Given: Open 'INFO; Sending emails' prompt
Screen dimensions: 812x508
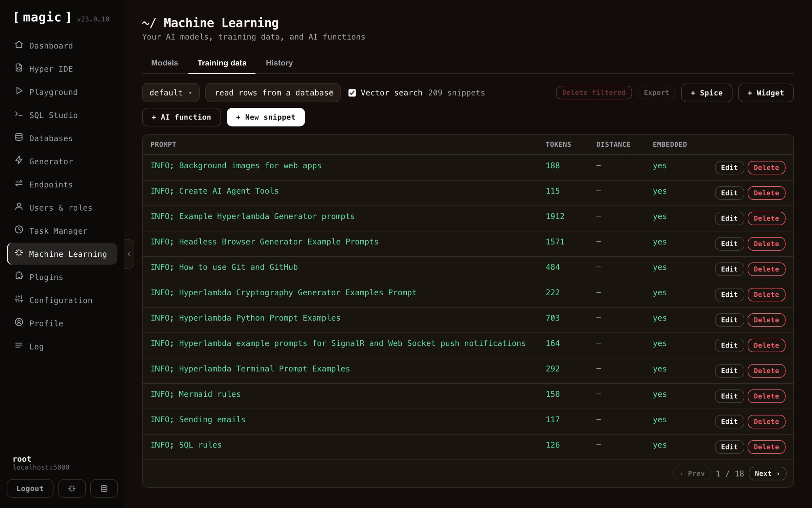Looking at the screenshot, I should pos(198,420).
